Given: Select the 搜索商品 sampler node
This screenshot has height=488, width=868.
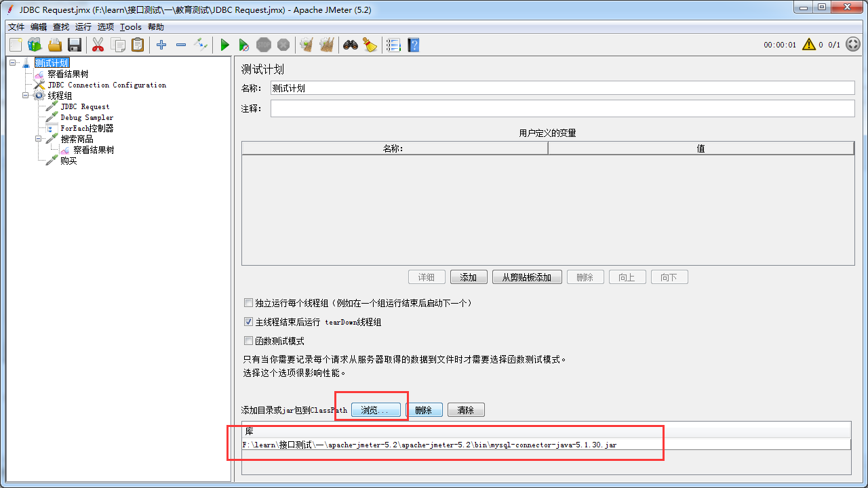Looking at the screenshot, I should [77, 139].
